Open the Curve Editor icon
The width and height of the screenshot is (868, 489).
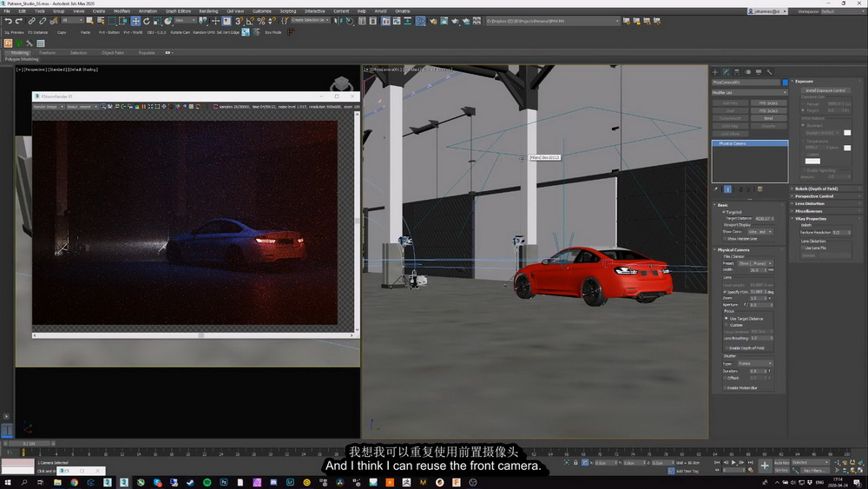pos(397,21)
